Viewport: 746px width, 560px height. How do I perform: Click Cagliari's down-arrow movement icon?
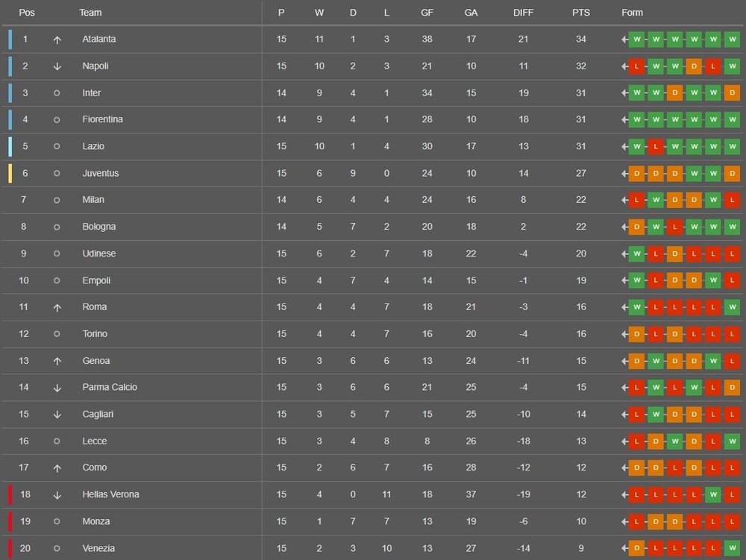pos(57,415)
